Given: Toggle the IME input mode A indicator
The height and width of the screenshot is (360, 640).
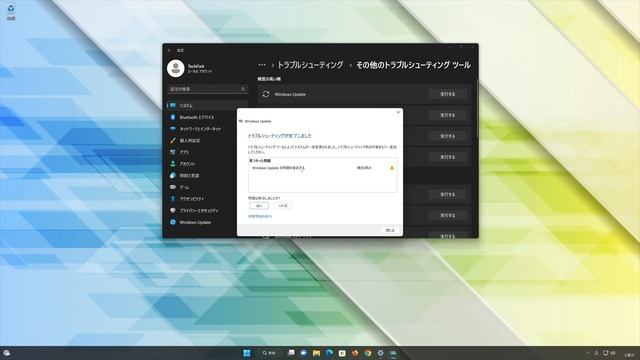Looking at the screenshot, I should point(596,353).
